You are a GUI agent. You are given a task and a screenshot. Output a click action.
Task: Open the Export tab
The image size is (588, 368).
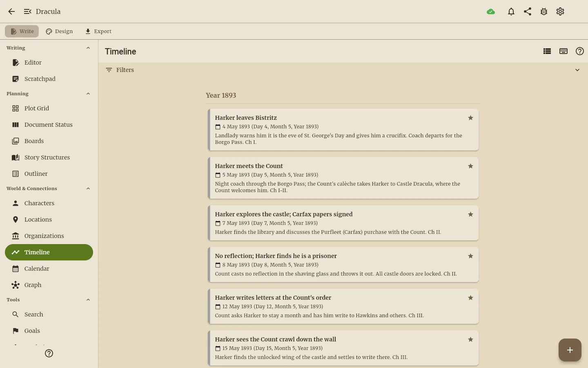[98, 31]
